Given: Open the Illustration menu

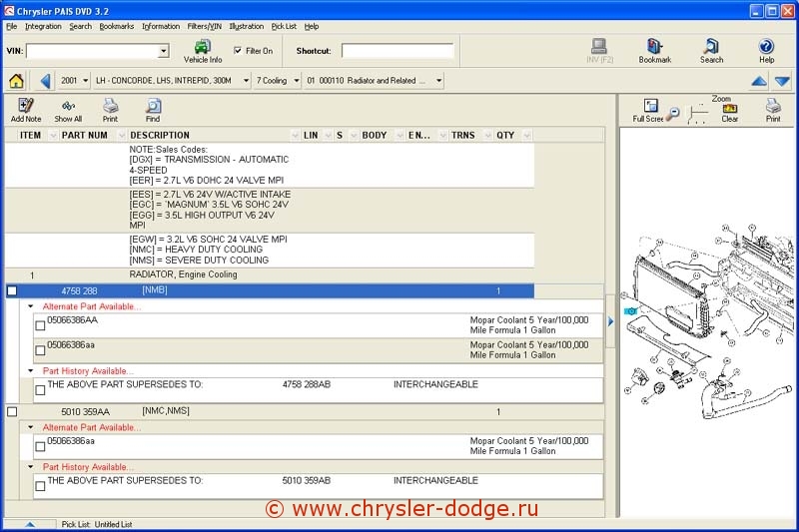Looking at the screenshot, I should (x=246, y=27).
